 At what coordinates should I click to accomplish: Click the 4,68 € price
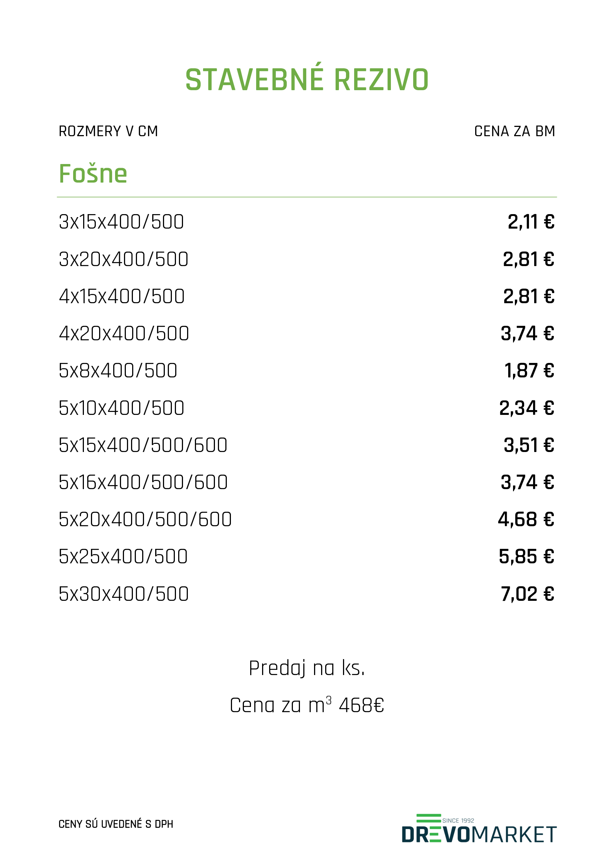[x=526, y=520]
